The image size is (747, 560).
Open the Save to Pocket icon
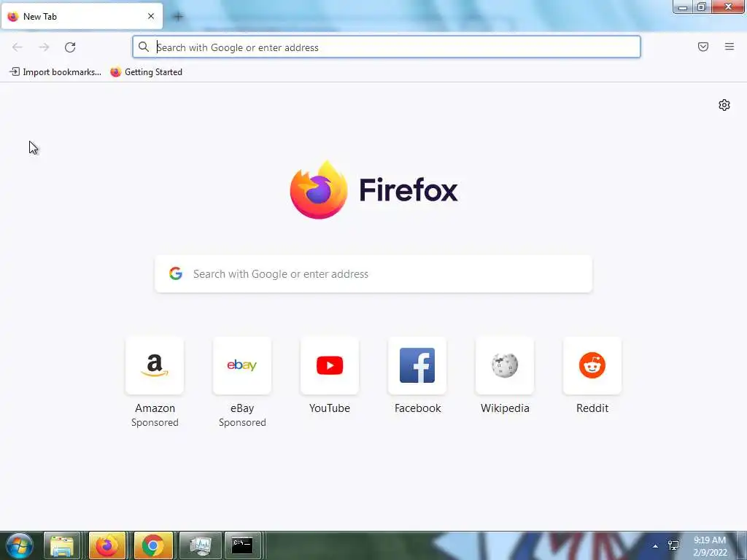[x=703, y=47]
